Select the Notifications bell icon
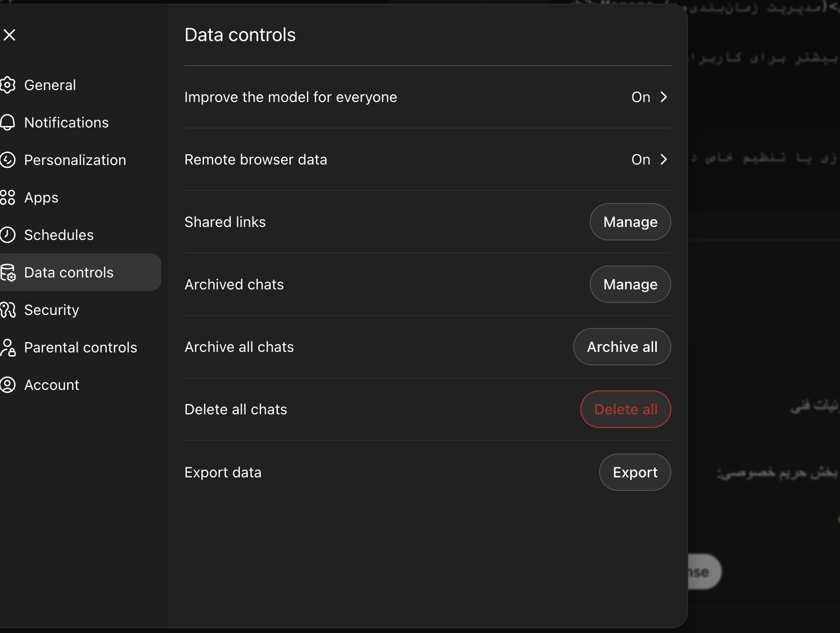The width and height of the screenshot is (840, 633). click(x=8, y=122)
